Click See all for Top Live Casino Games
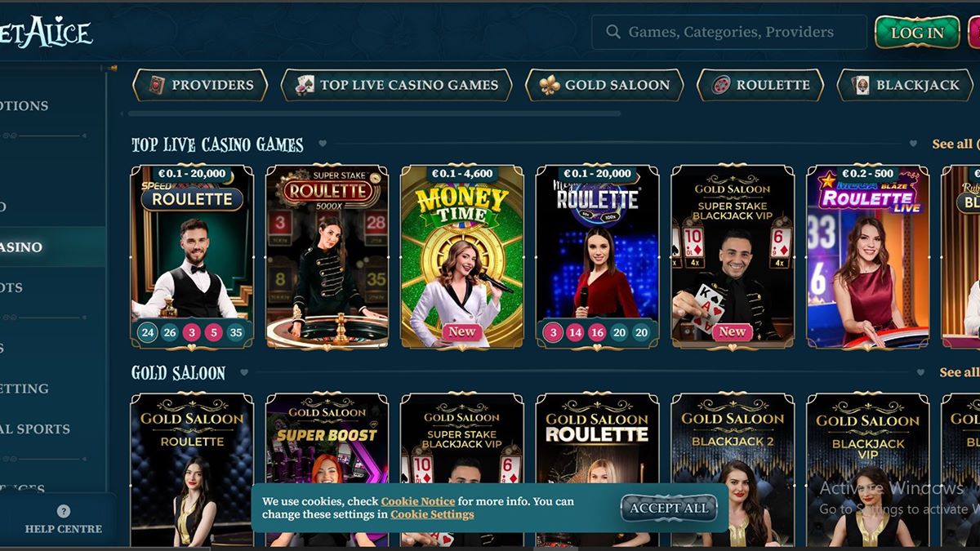The image size is (980, 551). 952,144
